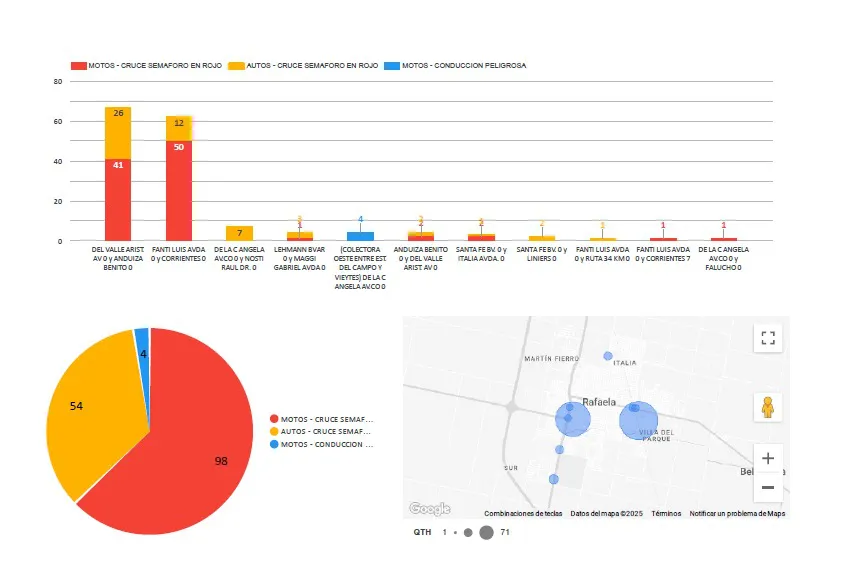Toggle fullscreen view on the map
This screenshot has height=561, width=841.
click(x=768, y=338)
